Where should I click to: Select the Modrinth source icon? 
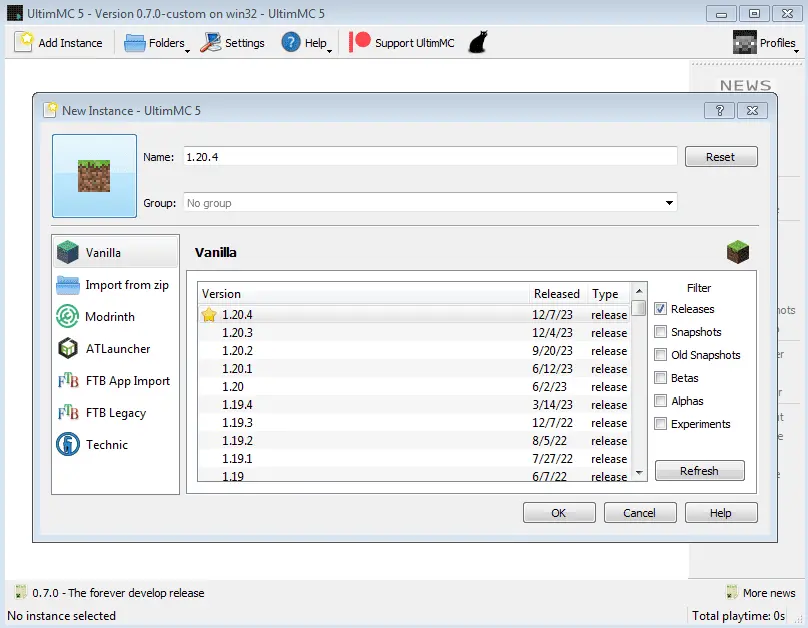[68, 317]
